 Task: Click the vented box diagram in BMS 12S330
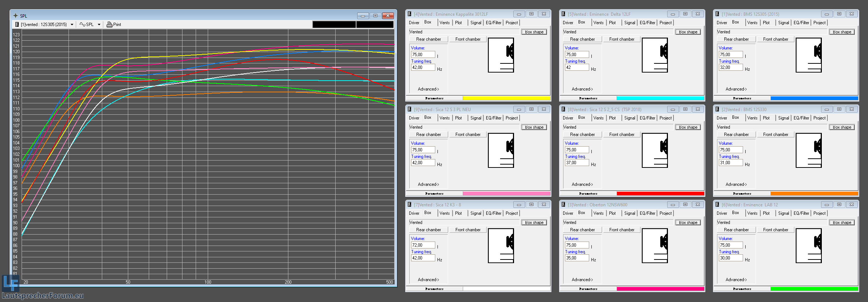809,150
